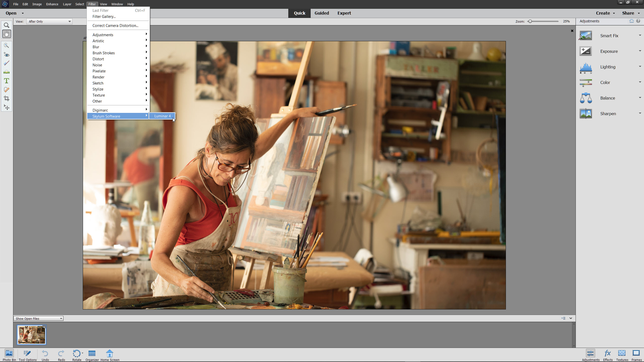Click the photo thumbnail in Photo Bin

click(x=31, y=335)
